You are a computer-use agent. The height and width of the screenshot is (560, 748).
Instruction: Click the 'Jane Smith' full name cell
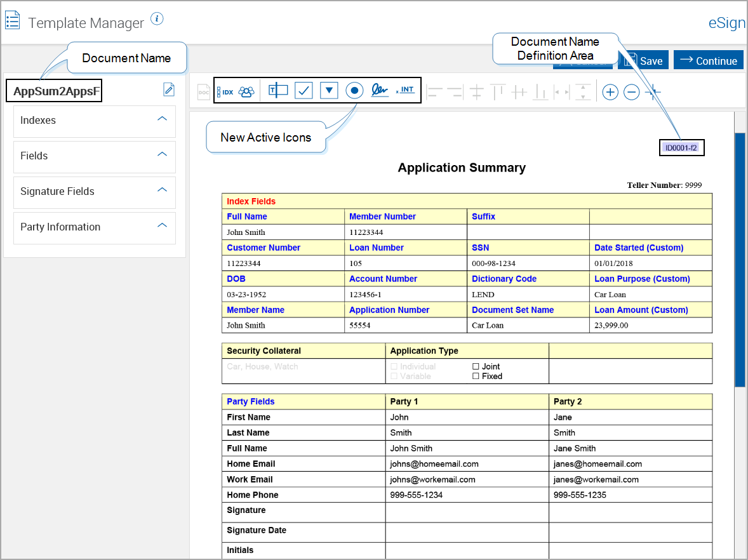[x=631, y=448]
